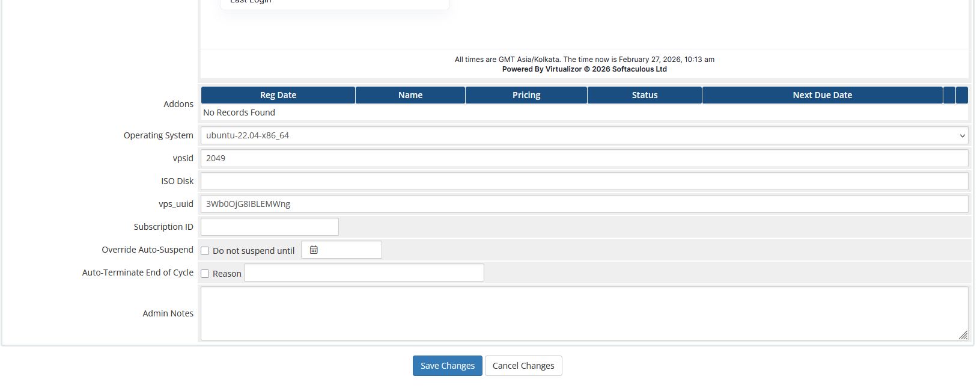
Task: Tick the Auto-Terminate End of Cycle checkbox
Action: point(205,274)
